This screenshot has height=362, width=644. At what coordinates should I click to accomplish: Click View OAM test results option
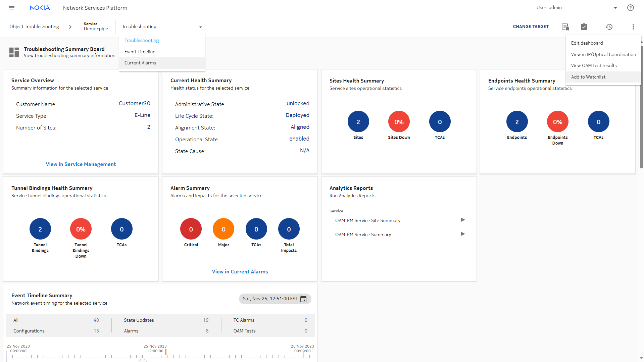point(594,66)
